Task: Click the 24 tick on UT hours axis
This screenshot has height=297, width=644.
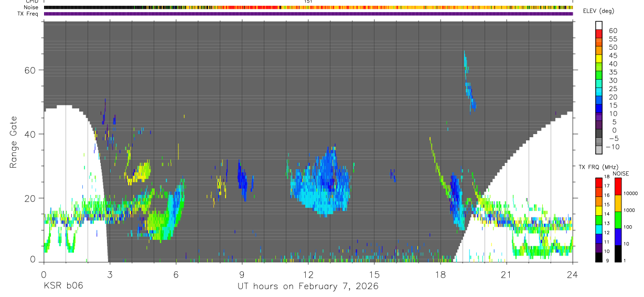Action: pyautogui.click(x=573, y=274)
